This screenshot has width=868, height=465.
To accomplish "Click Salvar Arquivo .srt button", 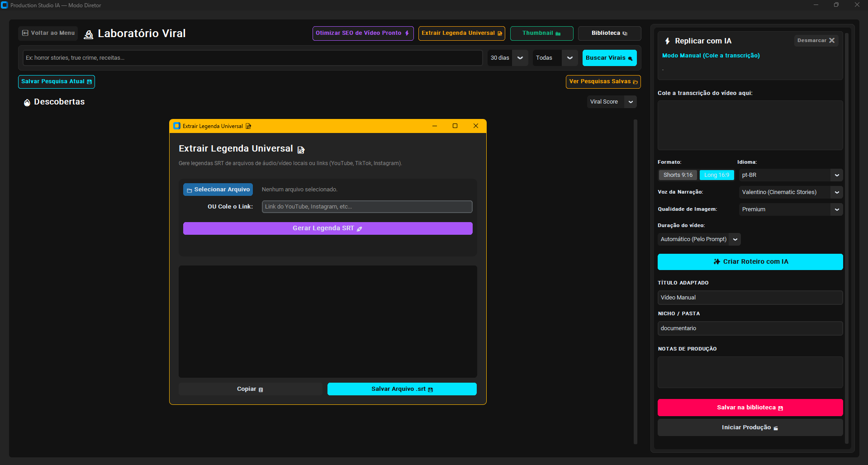I will click(402, 389).
